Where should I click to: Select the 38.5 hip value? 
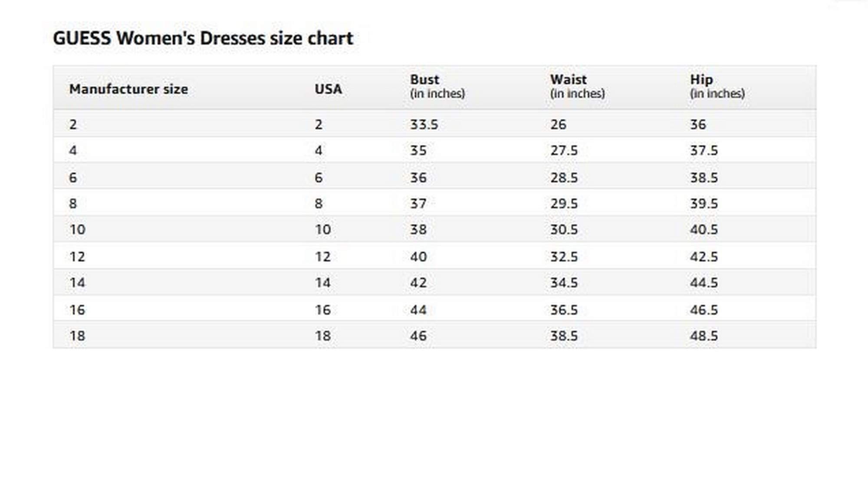704,178
